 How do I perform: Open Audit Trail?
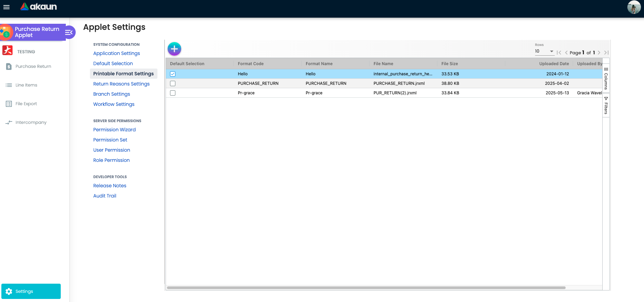pos(105,196)
